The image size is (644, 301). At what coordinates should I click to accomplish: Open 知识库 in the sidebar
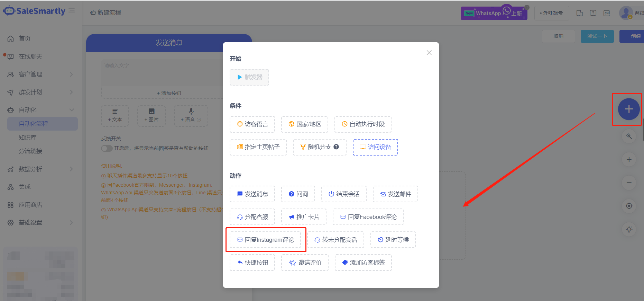pos(28,138)
